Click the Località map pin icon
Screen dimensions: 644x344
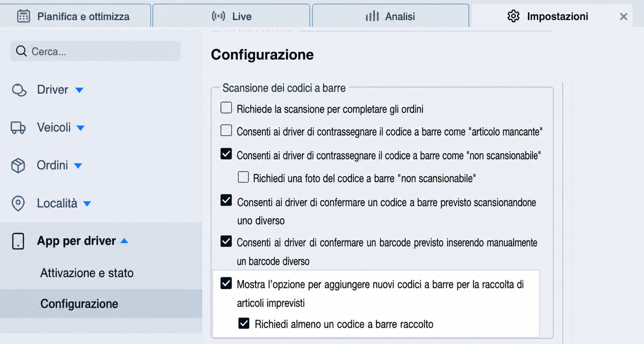tap(18, 203)
